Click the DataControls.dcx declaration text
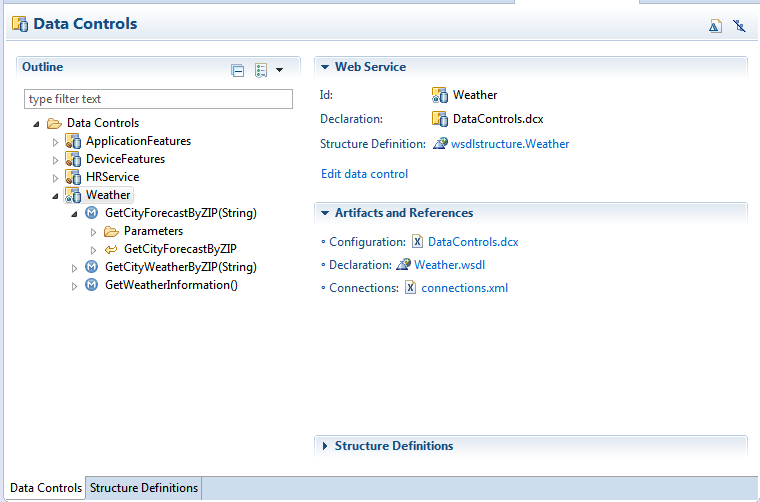Viewport: 760px width, 502px height. tap(498, 119)
